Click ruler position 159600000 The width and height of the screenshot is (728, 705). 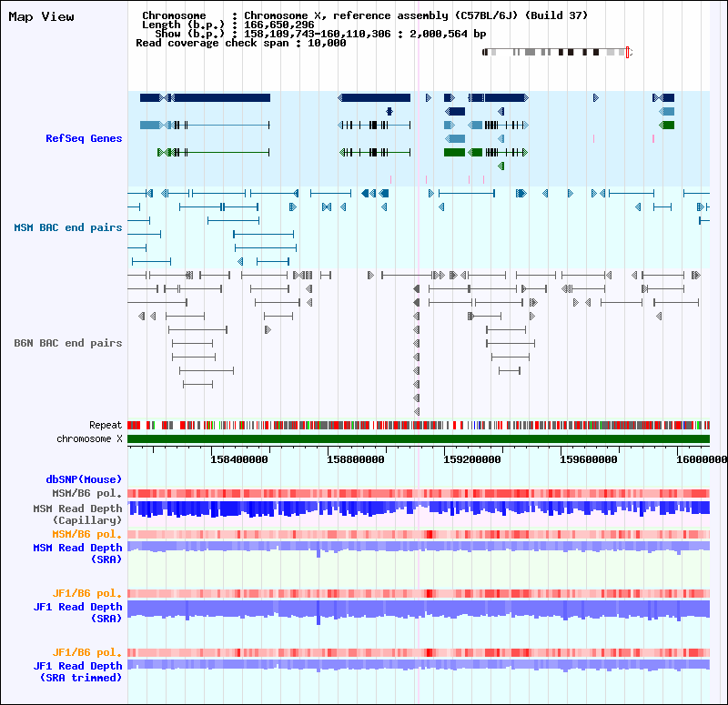coord(589,459)
